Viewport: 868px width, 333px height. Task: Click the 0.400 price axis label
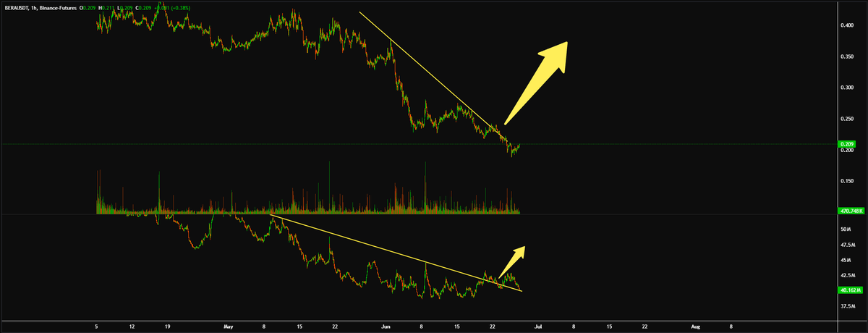[x=846, y=25]
